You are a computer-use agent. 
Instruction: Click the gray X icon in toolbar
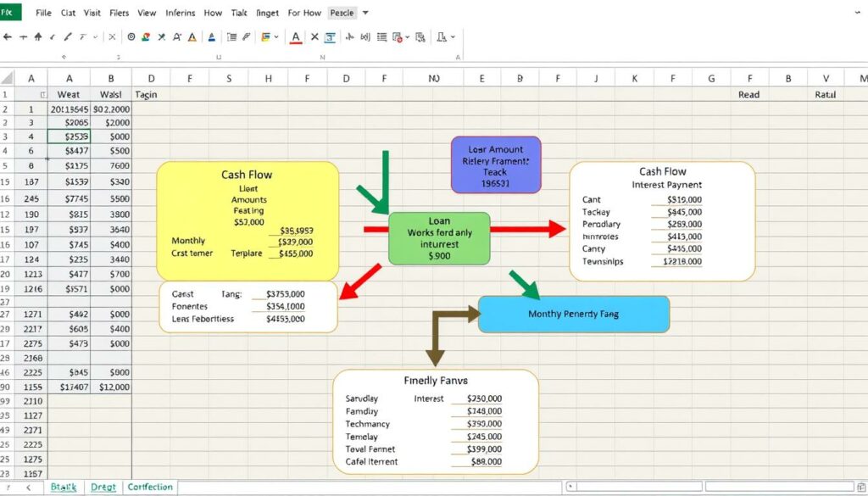pyautogui.click(x=112, y=37)
